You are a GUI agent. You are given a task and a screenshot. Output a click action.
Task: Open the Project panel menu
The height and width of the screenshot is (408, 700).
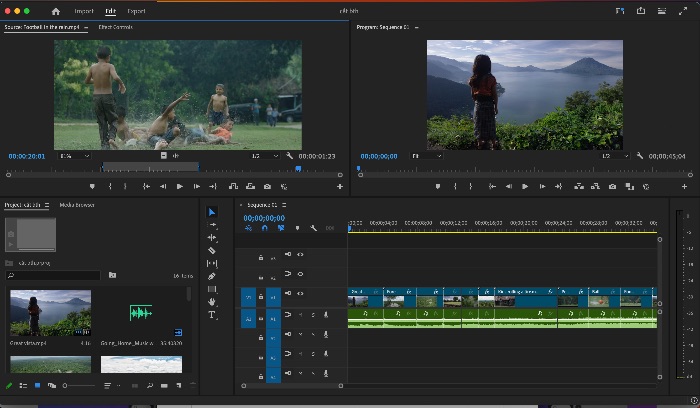pyautogui.click(x=47, y=205)
